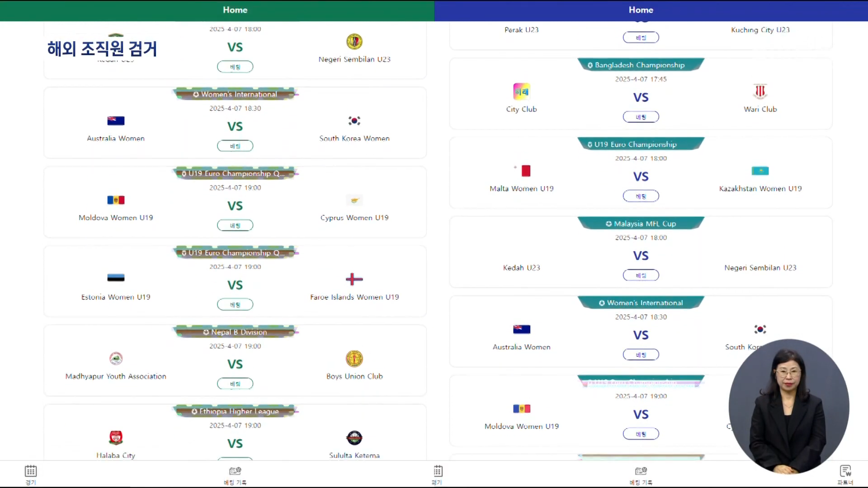Open 베팅 기록 icon in left panel
The height and width of the screenshot is (488, 868).
[x=235, y=471]
